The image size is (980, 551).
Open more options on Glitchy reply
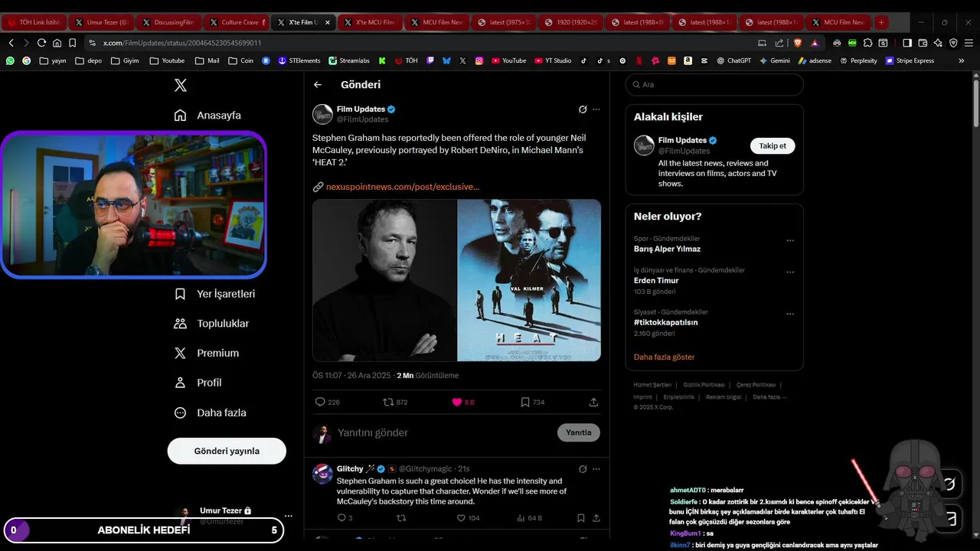click(x=596, y=468)
